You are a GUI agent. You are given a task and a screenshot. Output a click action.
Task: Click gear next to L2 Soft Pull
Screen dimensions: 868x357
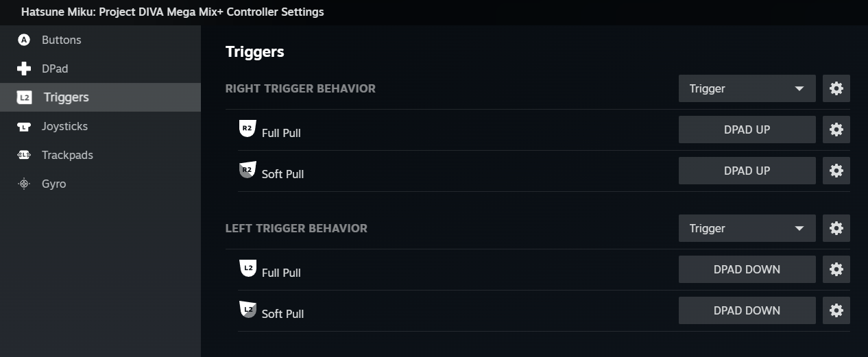click(836, 310)
